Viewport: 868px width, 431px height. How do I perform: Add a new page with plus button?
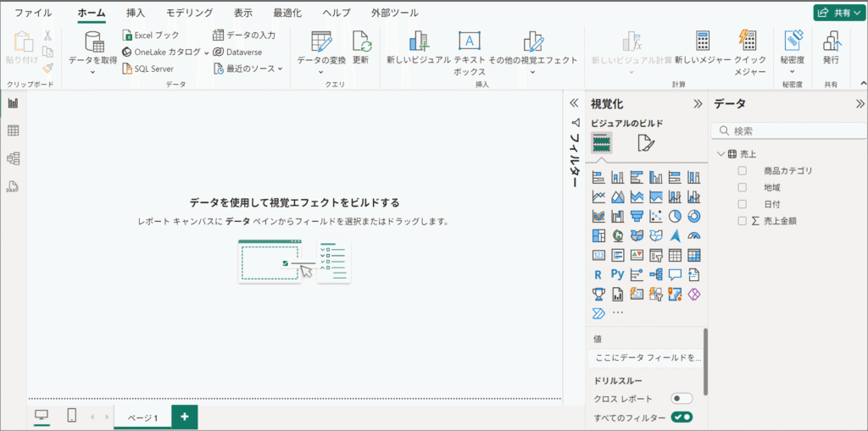click(184, 417)
